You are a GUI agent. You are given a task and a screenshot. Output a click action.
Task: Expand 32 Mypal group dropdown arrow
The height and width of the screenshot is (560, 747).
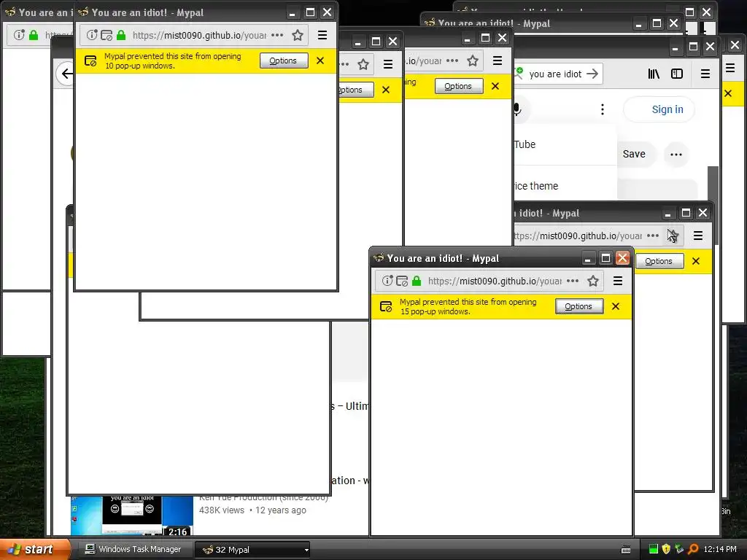point(306,550)
